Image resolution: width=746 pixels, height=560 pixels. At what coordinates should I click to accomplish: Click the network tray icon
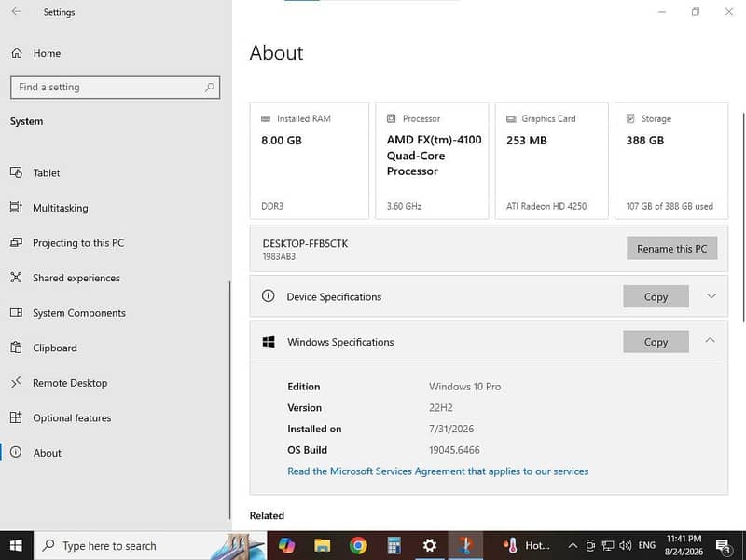[x=608, y=545]
